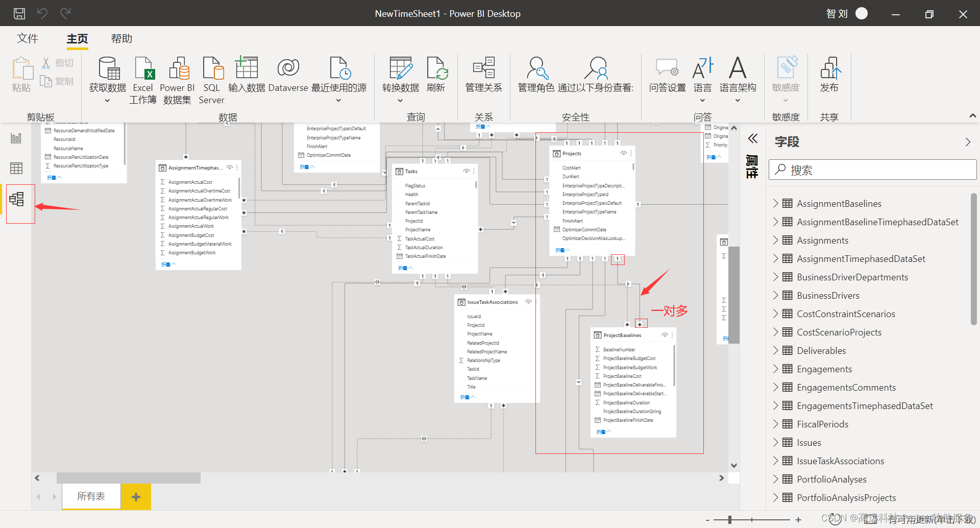Collapse the fields pane with double chevron

(753, 138)
